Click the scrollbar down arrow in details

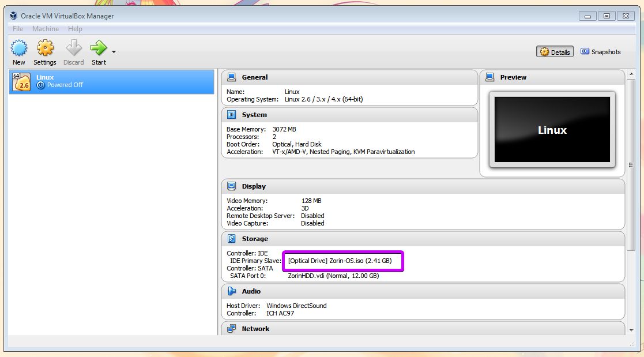(631, 330)
